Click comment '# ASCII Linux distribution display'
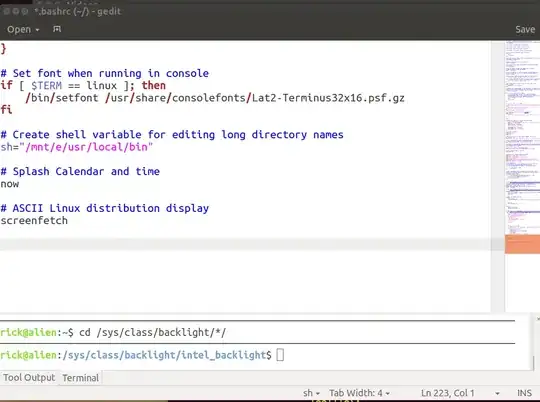The image size is (540, 402). [x=105, y=208]
